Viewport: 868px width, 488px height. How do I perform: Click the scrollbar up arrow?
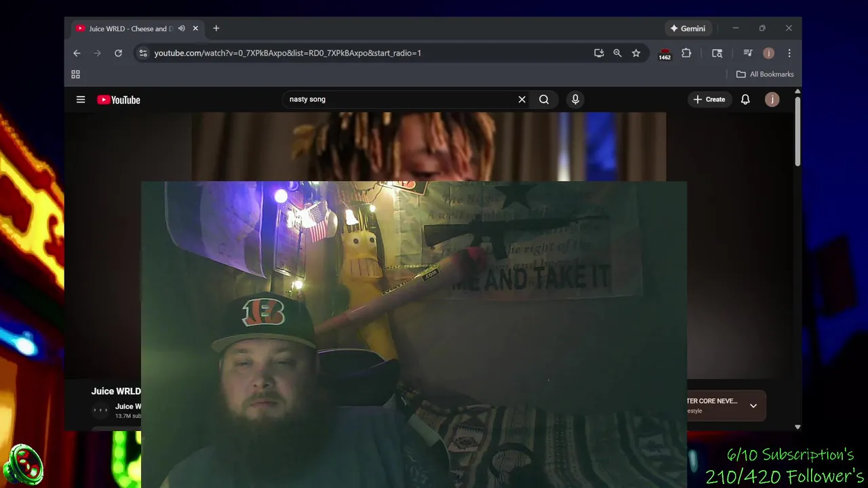[797, 91]
